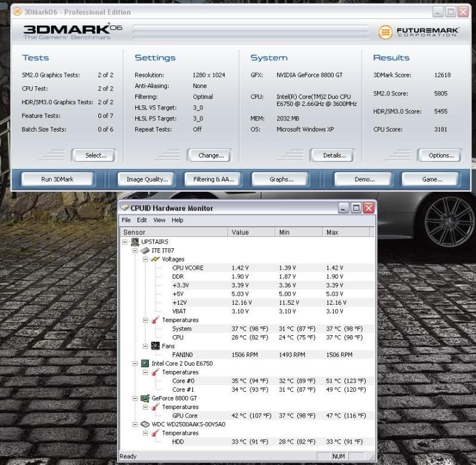Click the GeForce 8800 GT card icon

click(145, 398)
